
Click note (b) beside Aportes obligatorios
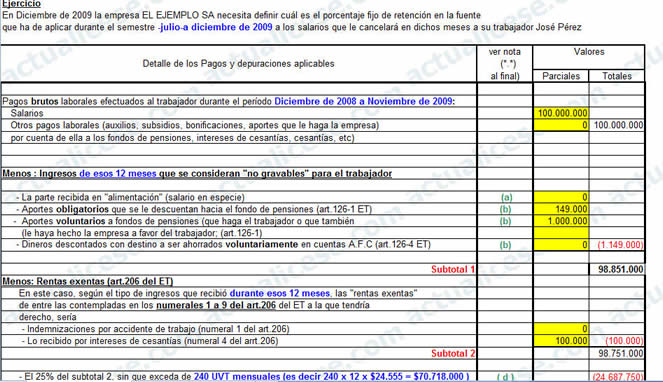tap(505, 209)
